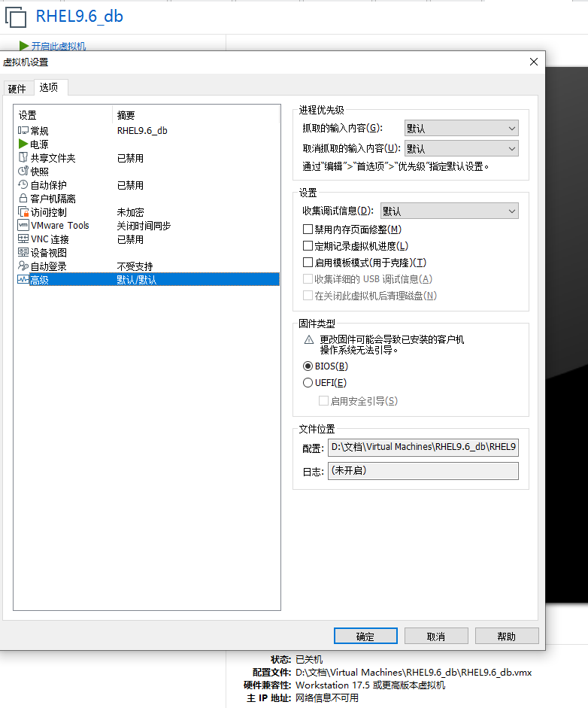Select the highlighted 高级 row label
This screenshot has height=708, width=588.
click(x=39, y=280)
